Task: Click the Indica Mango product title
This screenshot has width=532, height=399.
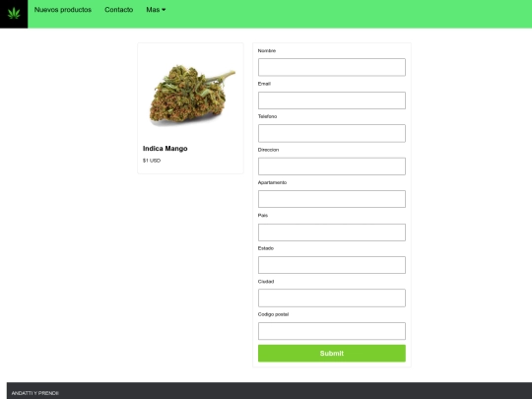Action: tap(166, 149)
